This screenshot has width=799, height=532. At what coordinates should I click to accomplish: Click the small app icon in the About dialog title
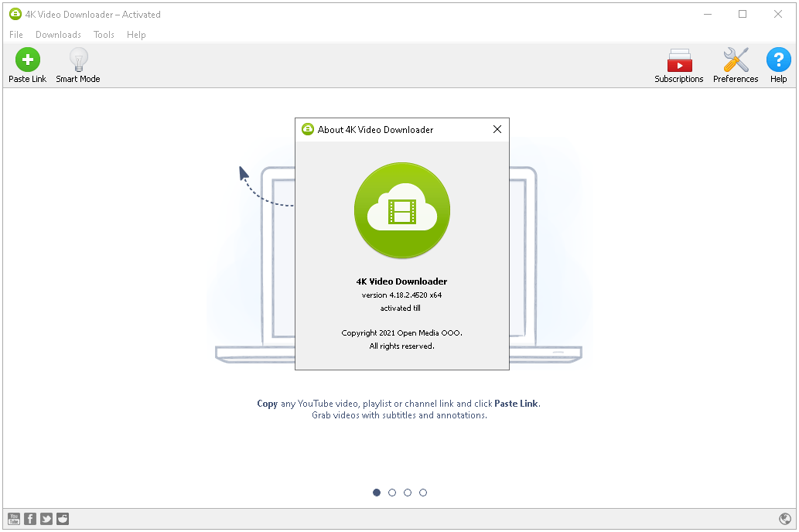coord(308,129)
